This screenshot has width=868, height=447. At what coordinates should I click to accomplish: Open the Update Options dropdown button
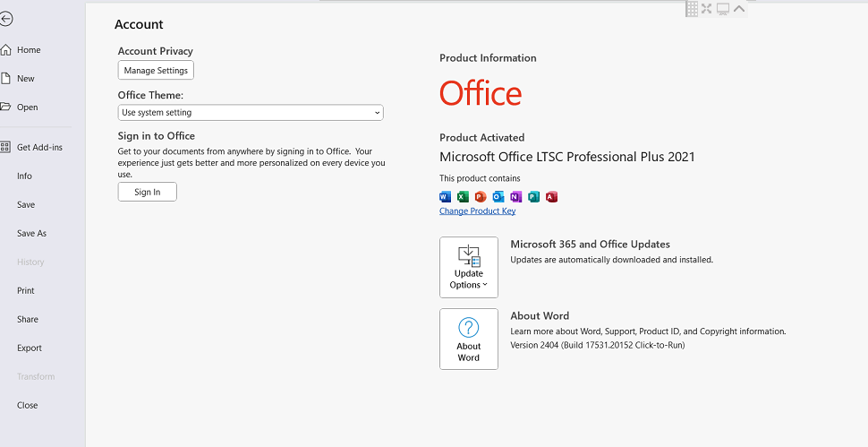coord(469,268)
